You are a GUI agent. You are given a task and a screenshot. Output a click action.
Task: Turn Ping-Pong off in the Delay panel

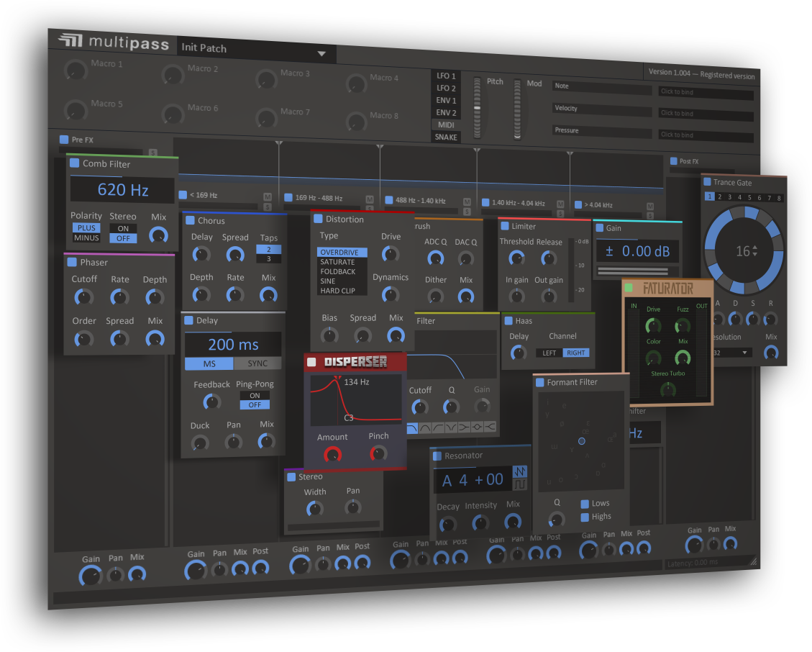pos(255,404)
